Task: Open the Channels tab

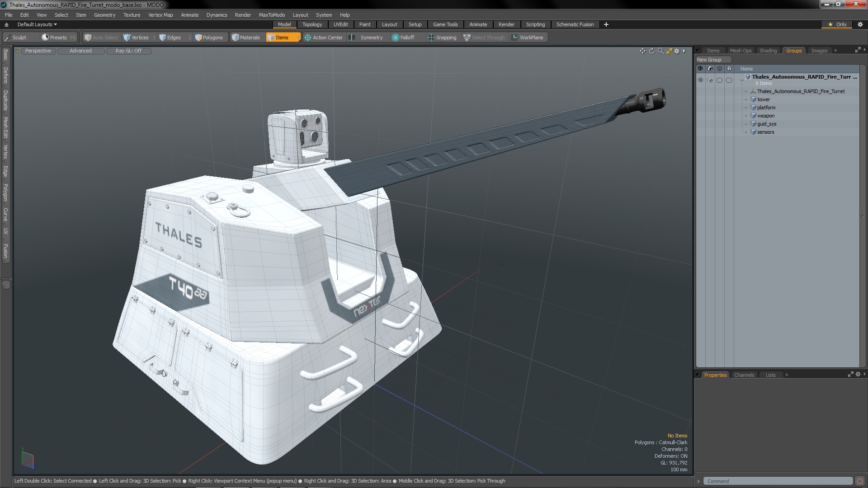Action: coord(744,375)
